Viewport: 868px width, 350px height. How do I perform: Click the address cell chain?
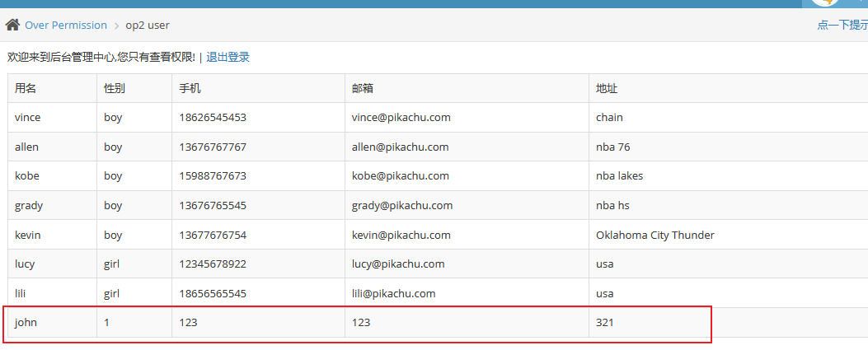tap(609, 117)
